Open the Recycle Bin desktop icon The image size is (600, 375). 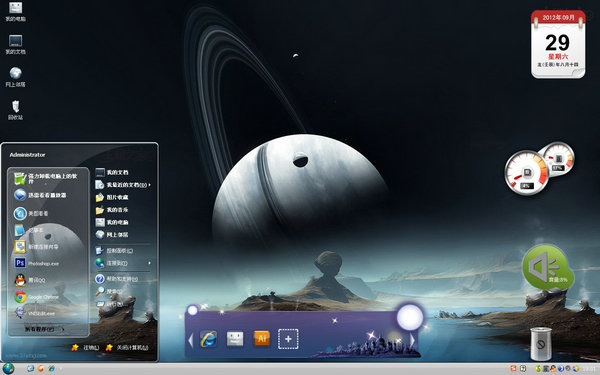tap(15, 110)
